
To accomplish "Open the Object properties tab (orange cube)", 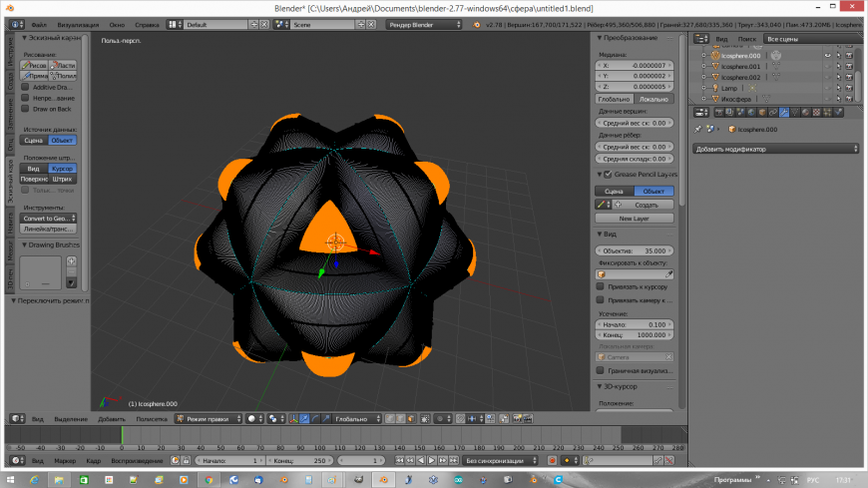I will (x=761, y=113).
